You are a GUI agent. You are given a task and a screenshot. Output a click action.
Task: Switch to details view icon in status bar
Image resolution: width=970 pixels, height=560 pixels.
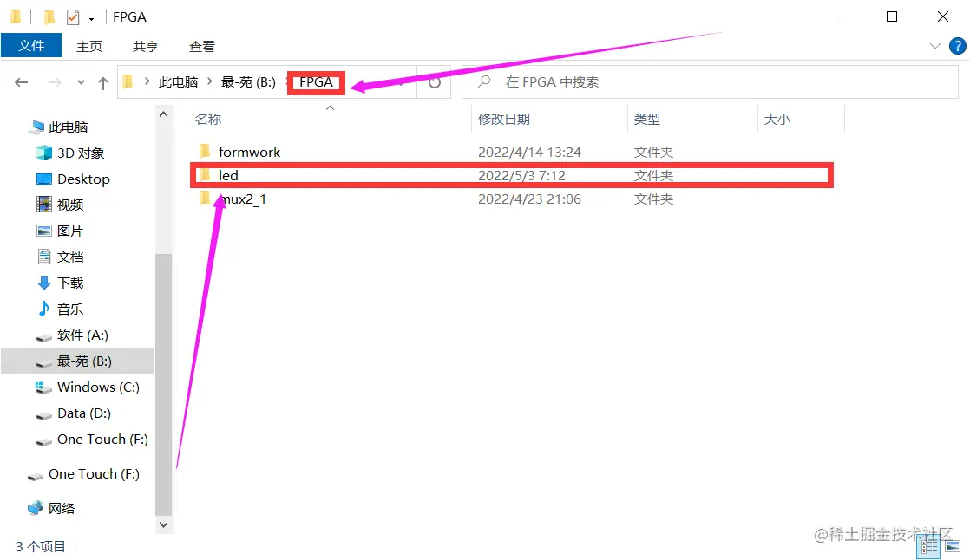[928, 546]
